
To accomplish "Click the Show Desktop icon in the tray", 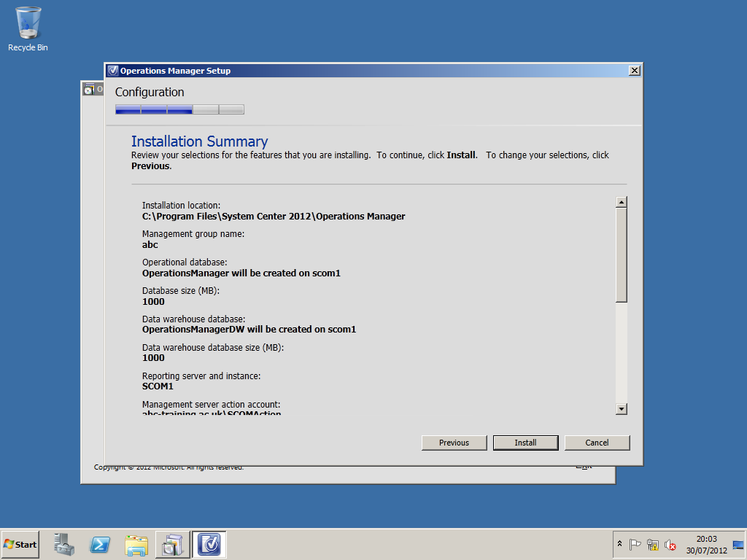I will 738,545.
